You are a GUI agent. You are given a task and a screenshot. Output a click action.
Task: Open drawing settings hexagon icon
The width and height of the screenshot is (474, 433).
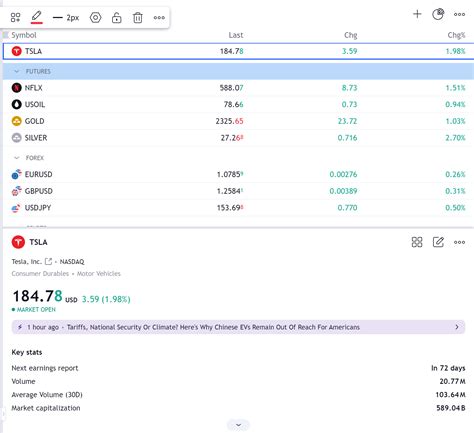95,17
